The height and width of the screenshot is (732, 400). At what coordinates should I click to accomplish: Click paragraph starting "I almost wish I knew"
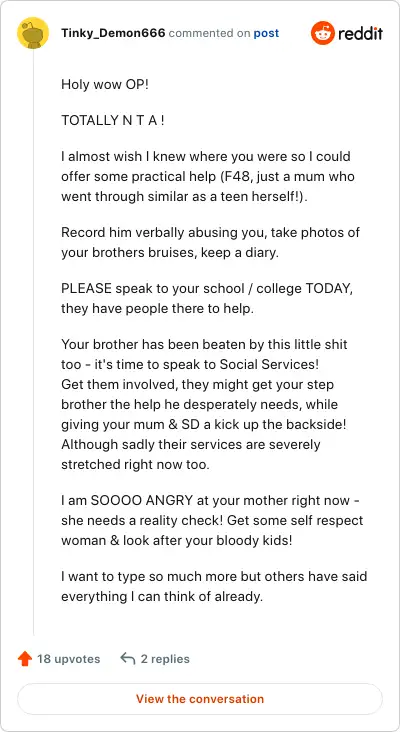(x=208, y=176)
